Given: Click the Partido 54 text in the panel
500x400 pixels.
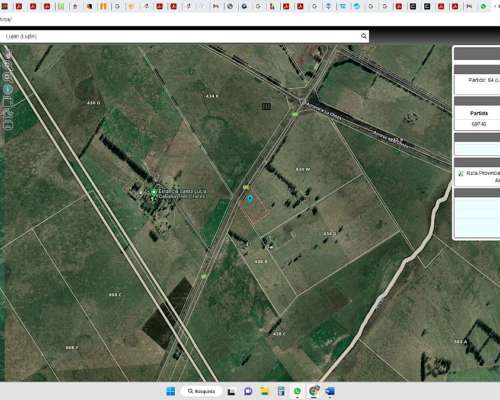Looking at the screenshot, I should coord(484,80).
